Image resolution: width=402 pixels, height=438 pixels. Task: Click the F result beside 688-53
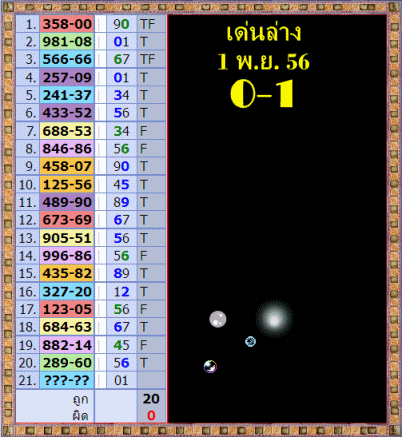pos(144,131)
